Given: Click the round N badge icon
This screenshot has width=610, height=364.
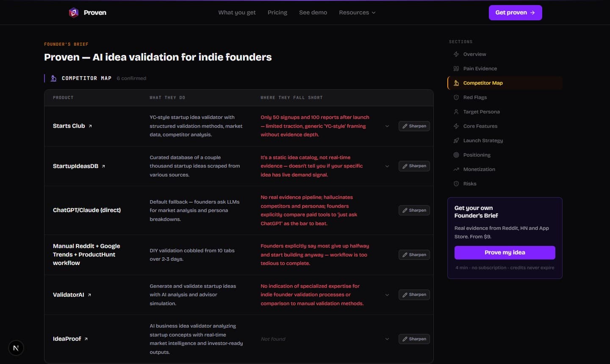Looking at the screenshot, I should (x=16, y=348).
